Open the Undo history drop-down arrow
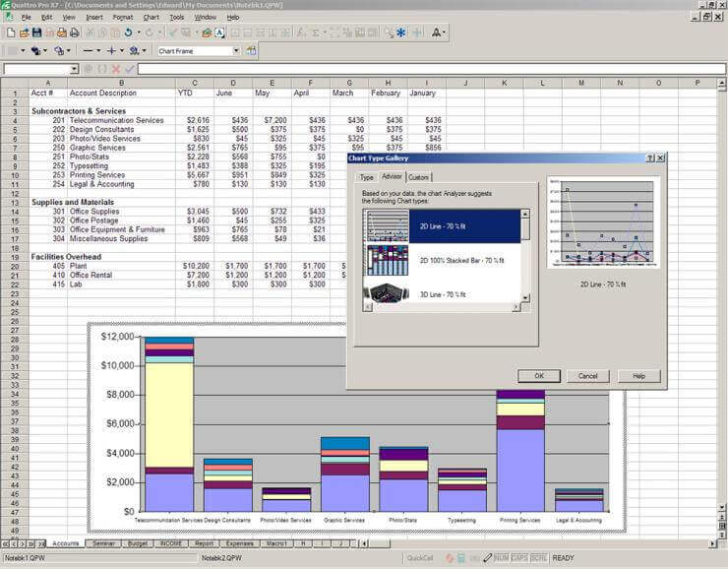Viewport: 728px width, 569px height. tap(139, 32)
